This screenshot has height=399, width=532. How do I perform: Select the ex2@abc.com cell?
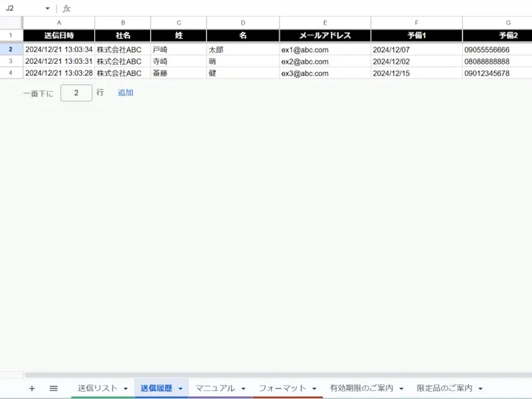(325, 61)
